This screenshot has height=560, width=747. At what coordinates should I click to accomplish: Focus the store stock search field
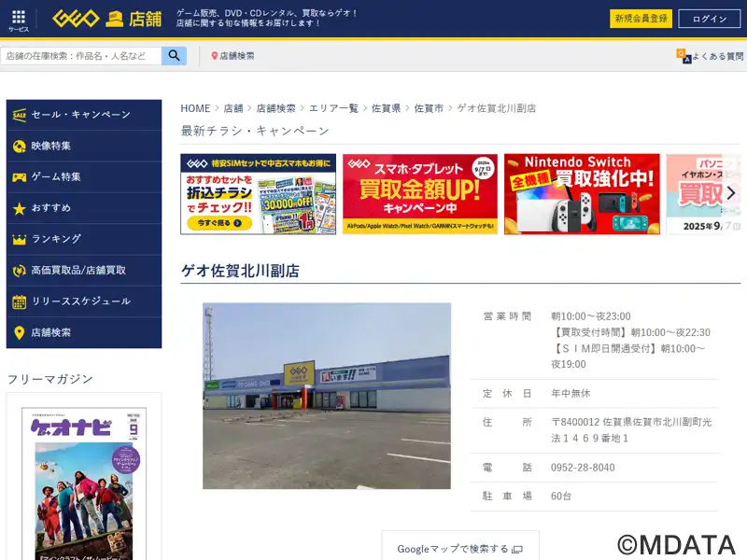pyautogui.click(x=81, y=56)
